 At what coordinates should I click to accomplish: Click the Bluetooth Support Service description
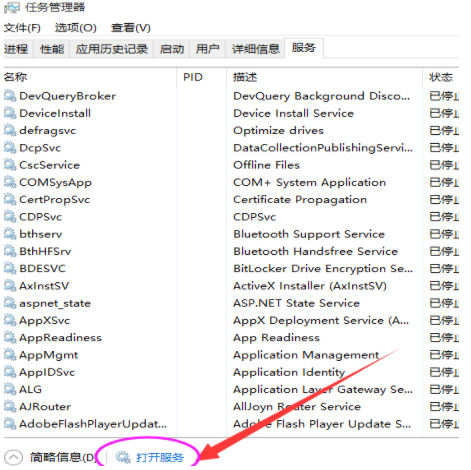tap(309, 234)
